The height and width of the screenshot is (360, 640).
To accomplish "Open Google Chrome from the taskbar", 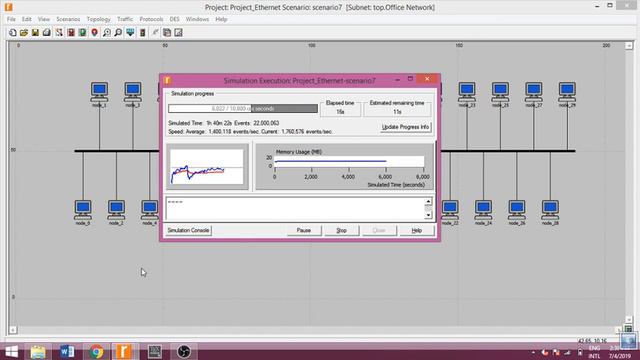I will pyautogui.click(x=96, y=351).
